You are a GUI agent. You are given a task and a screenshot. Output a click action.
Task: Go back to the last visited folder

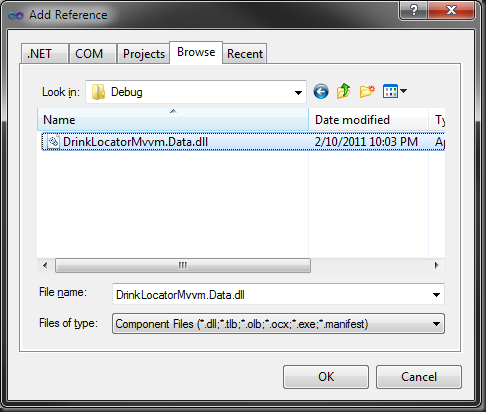coord(321,91)
